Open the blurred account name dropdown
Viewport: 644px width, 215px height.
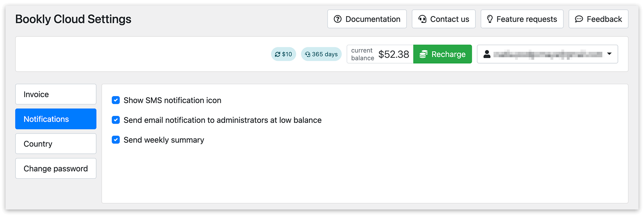[x=547, y=54]
